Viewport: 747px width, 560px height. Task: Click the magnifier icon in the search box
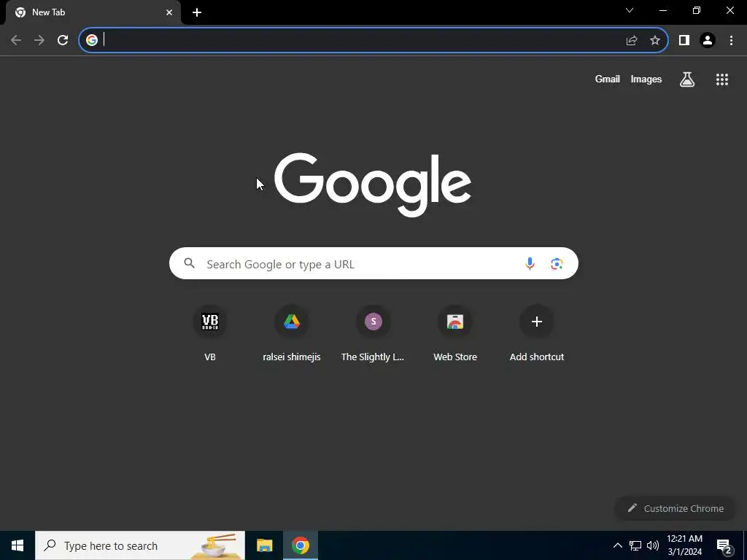(x=190, y=262)
